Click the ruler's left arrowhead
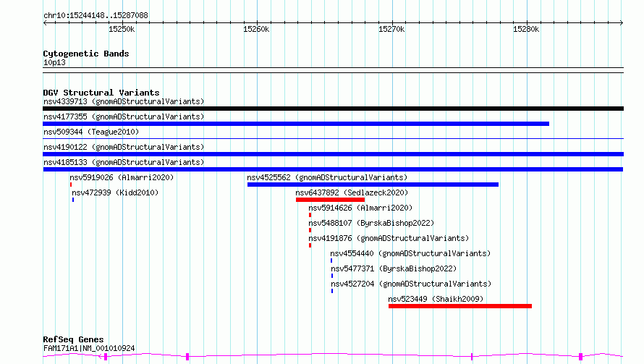This screenshot has width=644, height=364. (x=45, y=23)
